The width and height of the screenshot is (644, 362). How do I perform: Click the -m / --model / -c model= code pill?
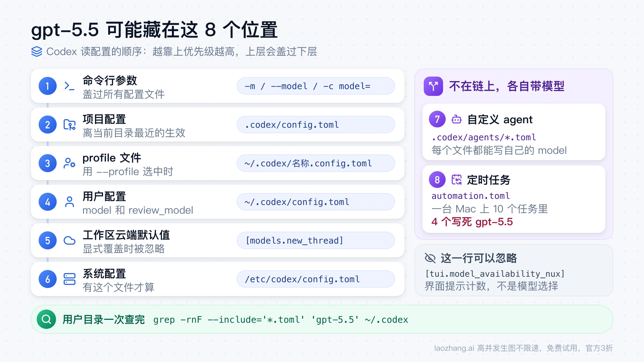[316, 86]
